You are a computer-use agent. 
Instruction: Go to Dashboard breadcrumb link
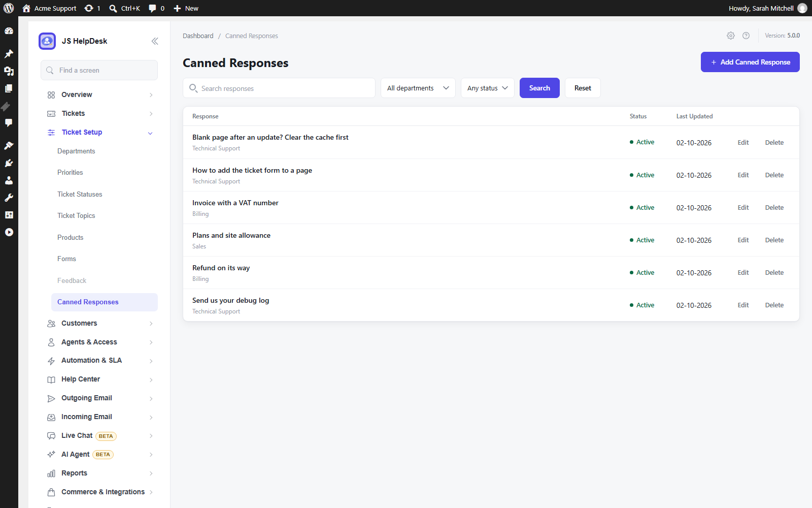[198, 36]
